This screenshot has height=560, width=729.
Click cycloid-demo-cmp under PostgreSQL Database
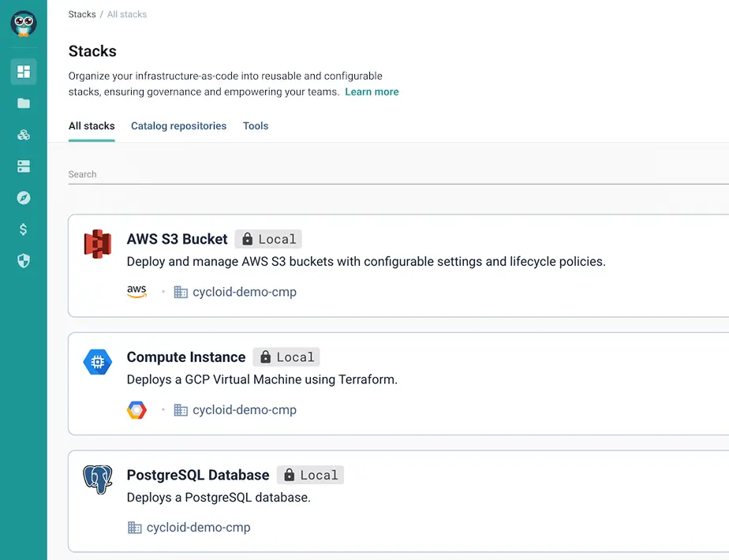tap(198, 528)
